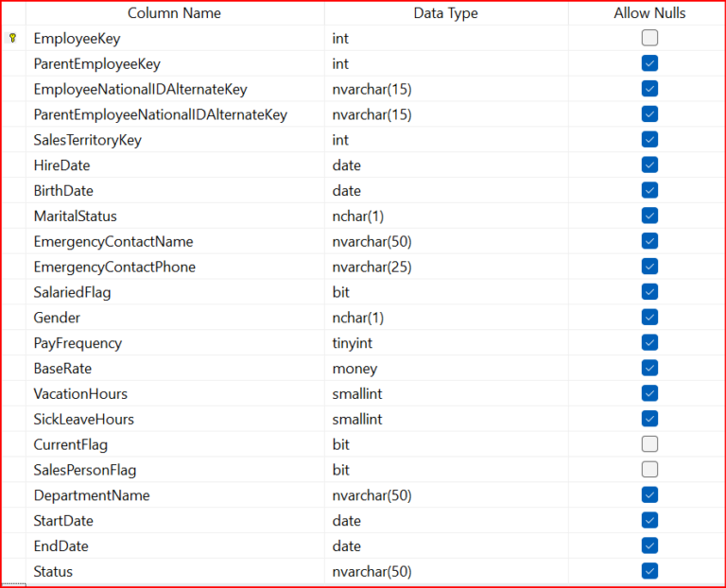Uncheck Allow Nulls for VacationHours
726x588 pixels.
pos(649,393)
